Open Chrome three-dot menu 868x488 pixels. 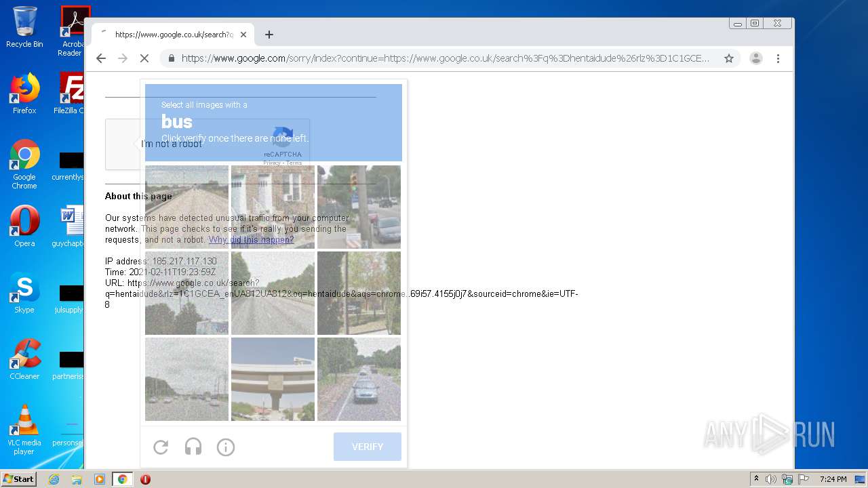click(x=778, y=58)
